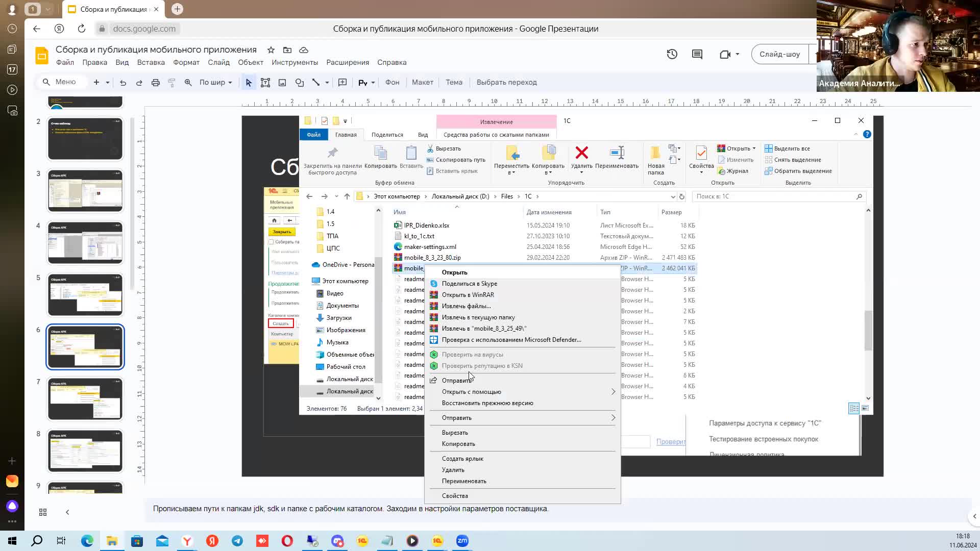Open File Explorer from taskbar
The image size is (980, 551).
(x=112, y=541)
